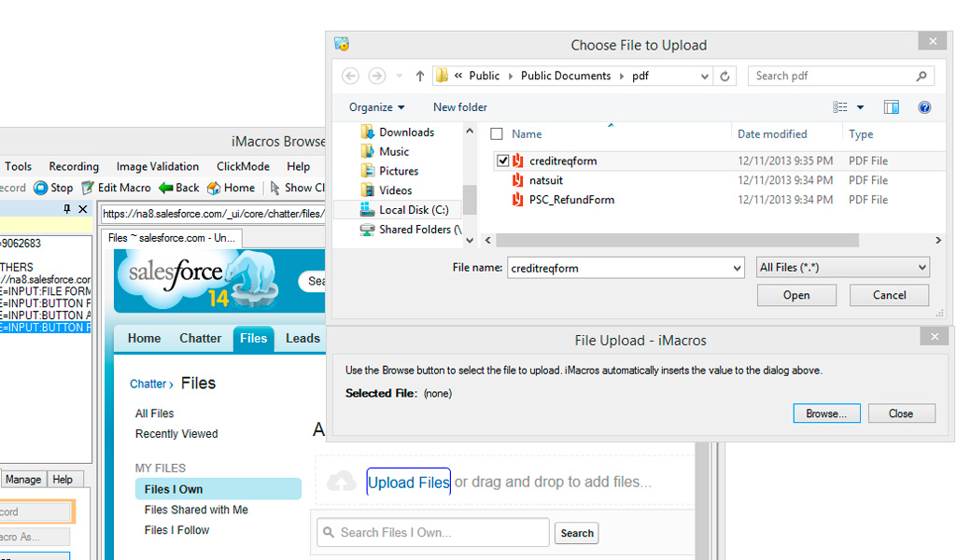Click the Search Files I Own field
This screenshot has width=971, height=560.
tap(433, 533)
